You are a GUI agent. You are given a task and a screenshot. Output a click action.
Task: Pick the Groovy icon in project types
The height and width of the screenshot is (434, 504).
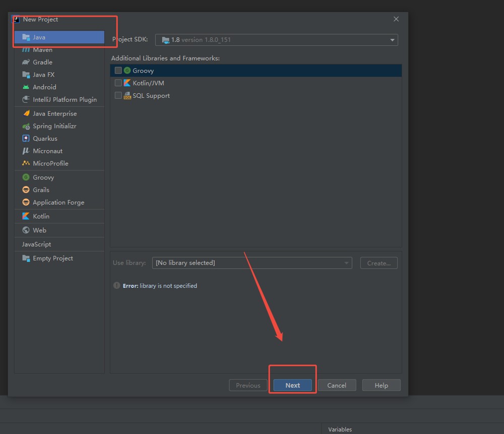[26, 177]
